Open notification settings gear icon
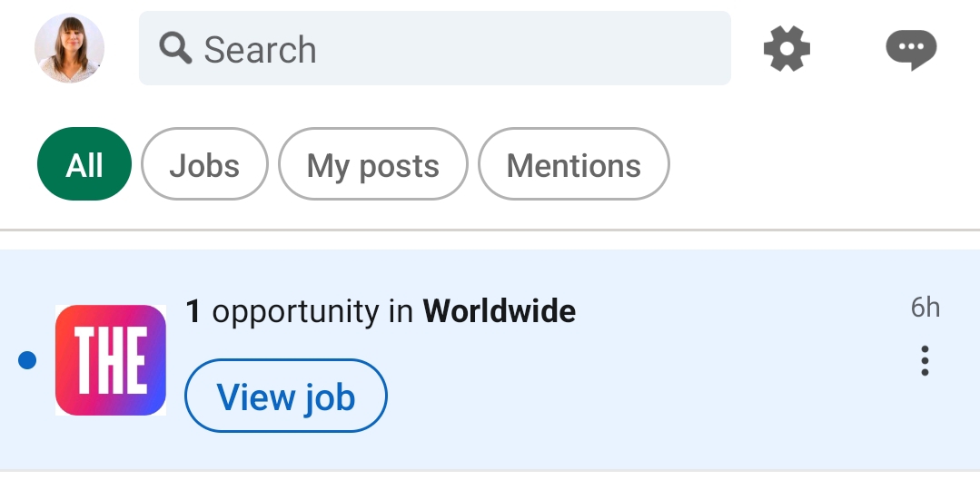The image size is (980, 480). [x=787, y=48]
